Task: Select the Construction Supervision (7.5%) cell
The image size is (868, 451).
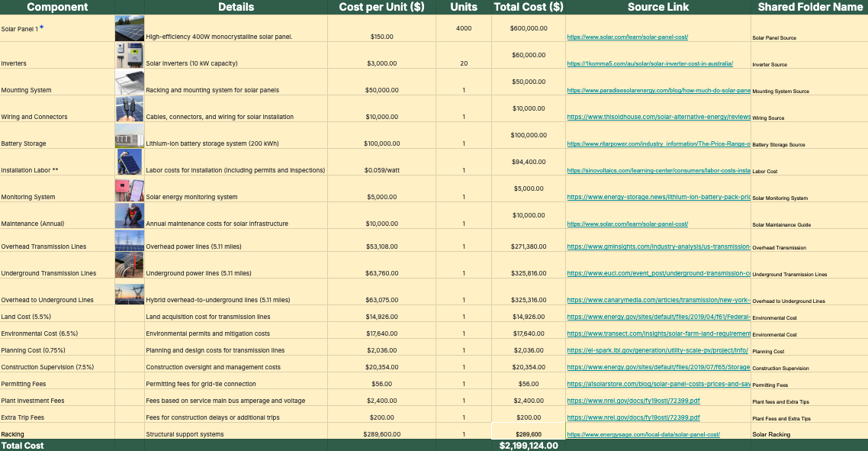Action: click(x=57, y=364)
